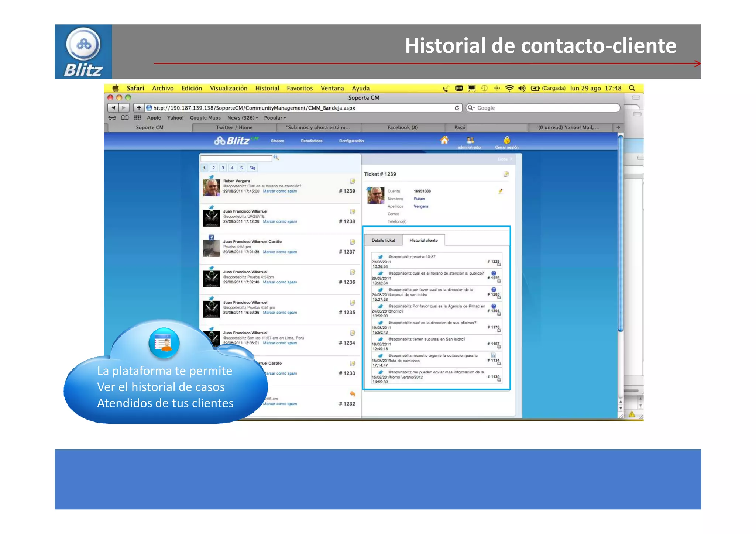Open Safari bookmarks book icon
Viewport: 756px width, 534px height.
pos(125,118)
